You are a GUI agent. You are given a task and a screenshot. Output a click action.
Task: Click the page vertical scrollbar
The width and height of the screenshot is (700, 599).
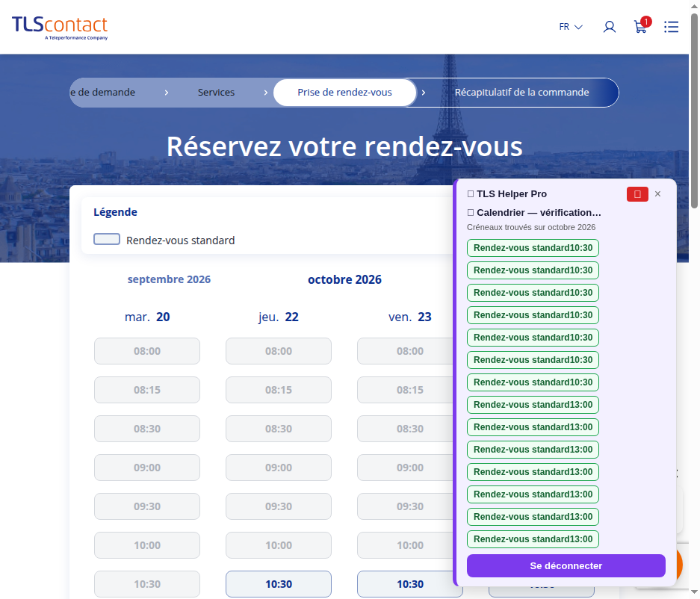click(x=694, y=111)
